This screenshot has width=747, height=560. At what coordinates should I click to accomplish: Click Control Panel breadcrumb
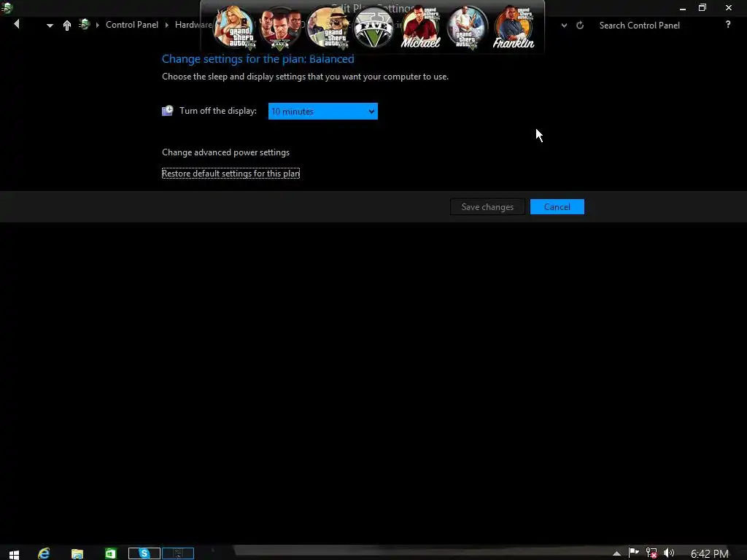click(132, 25)
